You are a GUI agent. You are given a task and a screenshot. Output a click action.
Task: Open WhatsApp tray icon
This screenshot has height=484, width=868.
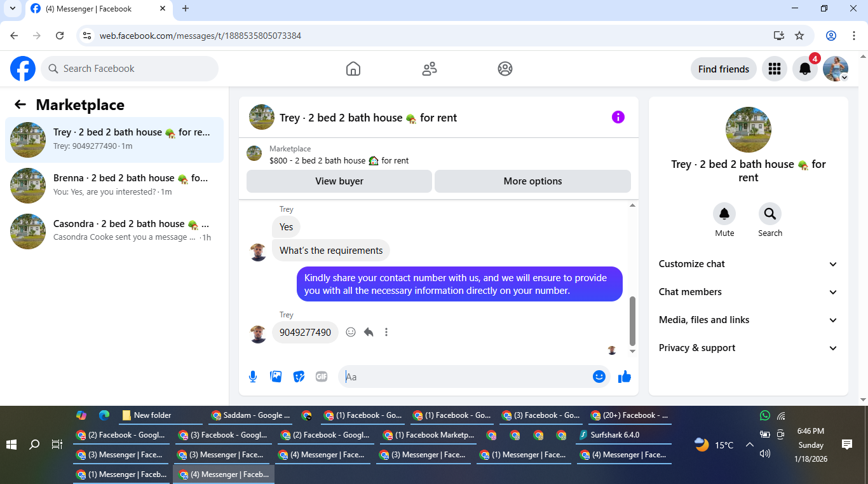point(764,415)
